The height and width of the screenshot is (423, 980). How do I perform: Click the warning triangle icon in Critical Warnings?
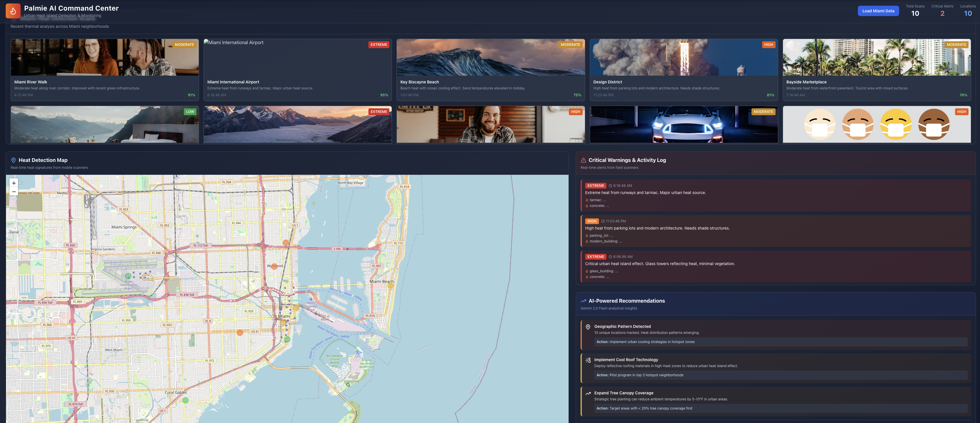pyautogui.click(x=583, y=160)
